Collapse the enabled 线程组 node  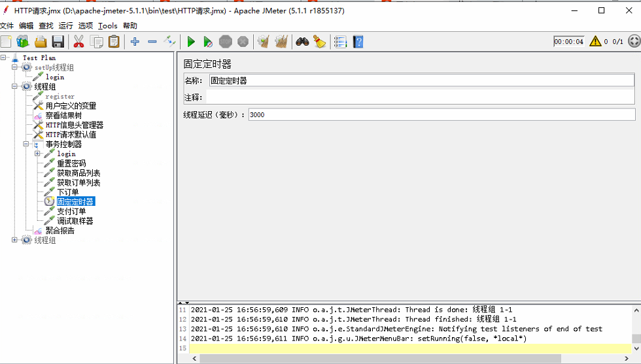(14, 86)
